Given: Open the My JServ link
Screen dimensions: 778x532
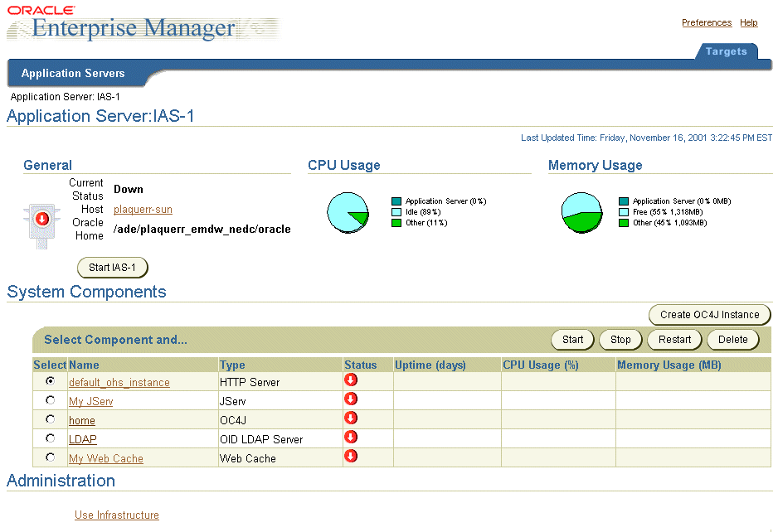Looking at the screenshot, I should pos(90,402).
